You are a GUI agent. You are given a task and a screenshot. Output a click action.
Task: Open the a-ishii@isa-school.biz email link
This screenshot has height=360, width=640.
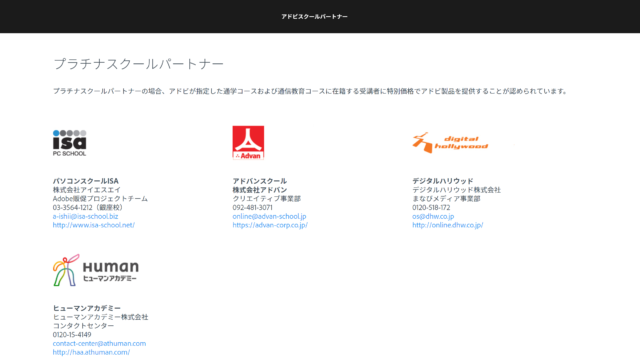85,216
